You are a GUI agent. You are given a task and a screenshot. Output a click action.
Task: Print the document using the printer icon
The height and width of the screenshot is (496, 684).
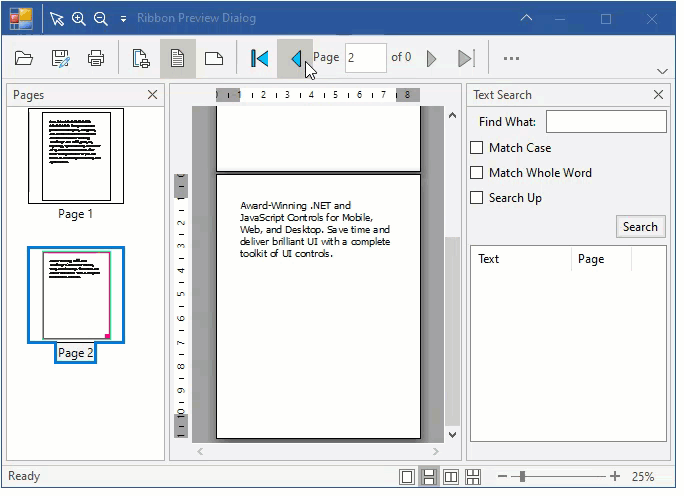tap(96, 58)
